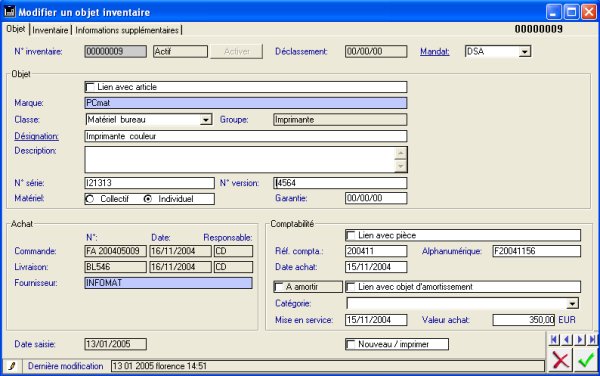Click the Date achat field 15/11/2004

[376, 267]
